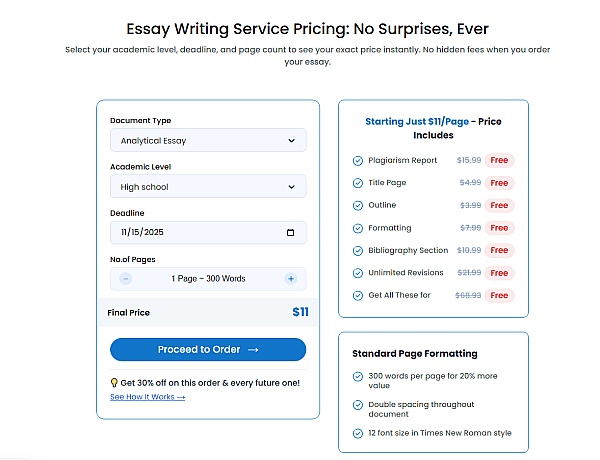
Task: Click the checkmark icon next to Outline
Action: tap(358, 205)
